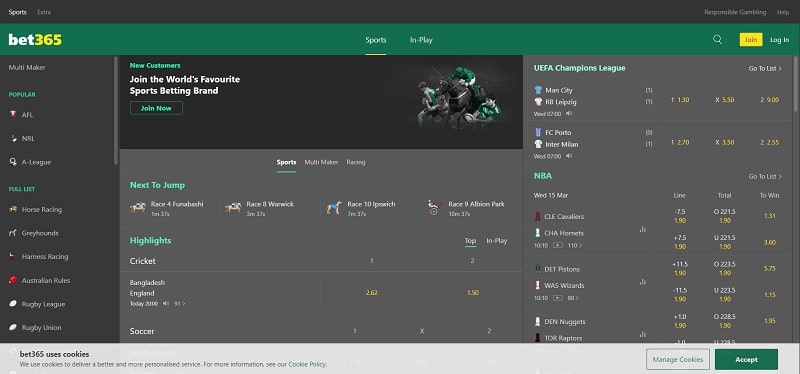
Task: Click the yellow Join button
Action: coord(751,40)
